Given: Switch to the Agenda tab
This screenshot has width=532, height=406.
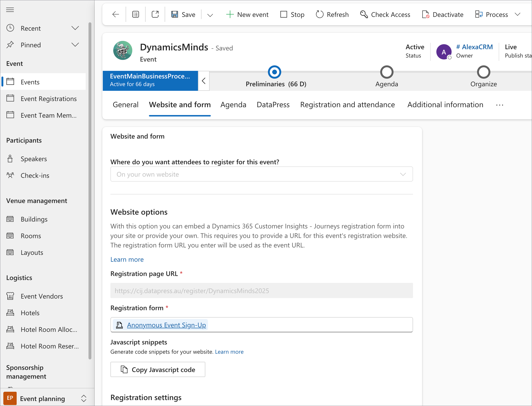Looking at the screenshot, I should pos(233,105).
